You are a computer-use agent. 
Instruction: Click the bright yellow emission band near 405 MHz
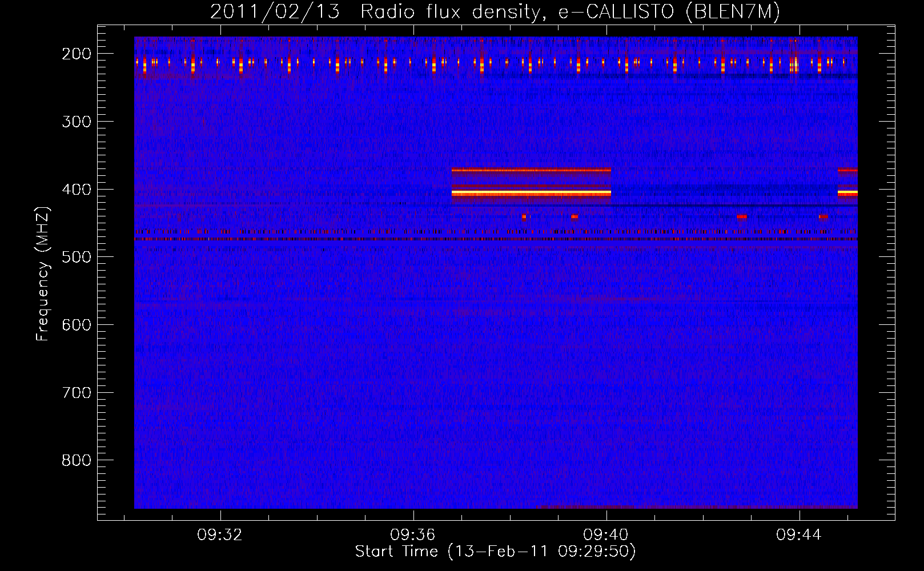[x=531, y=194]
